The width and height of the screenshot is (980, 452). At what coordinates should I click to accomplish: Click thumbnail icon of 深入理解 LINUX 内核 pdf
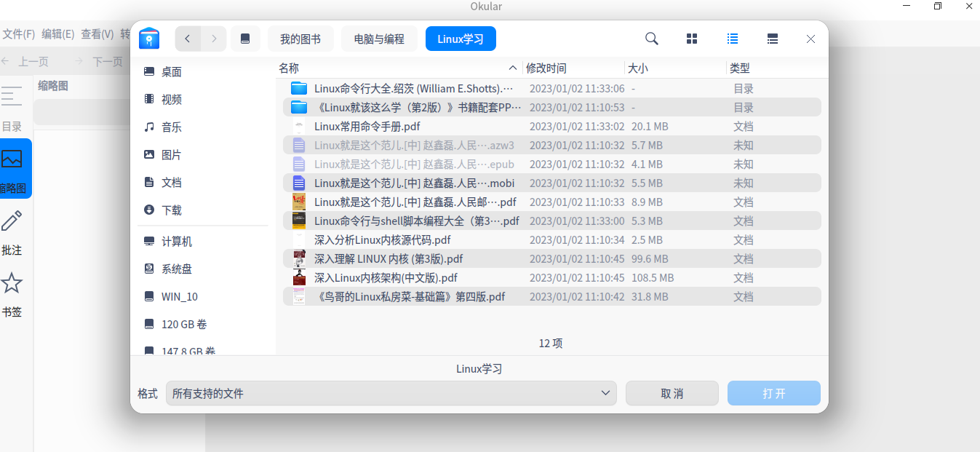pos(299,259)
